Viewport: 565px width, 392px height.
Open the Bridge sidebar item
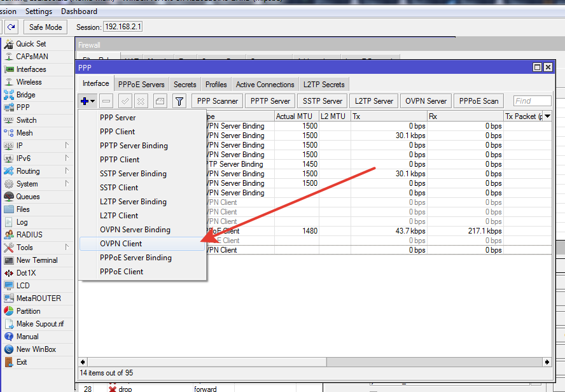click(25, 95)
